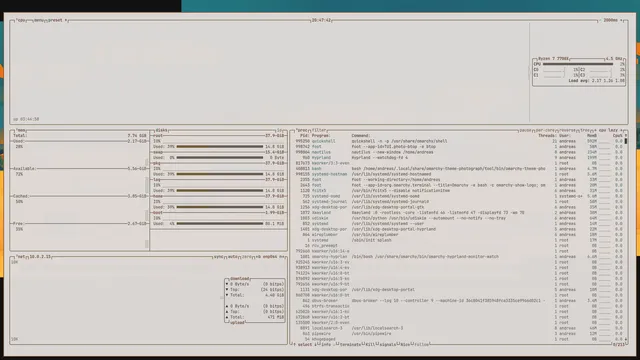
Task: Select the bash process row
Action: 459,169
